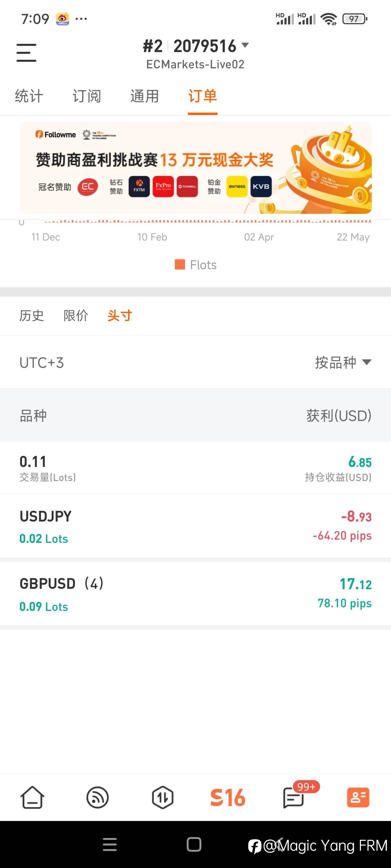
Task: Open the S16 competition tab
Action: click(228, 797)
